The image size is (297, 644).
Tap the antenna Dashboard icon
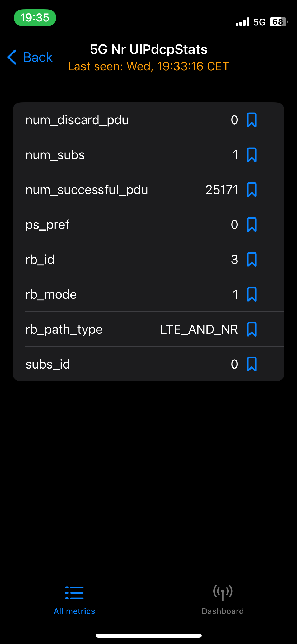pyautogui.click(x=223, y=593)
